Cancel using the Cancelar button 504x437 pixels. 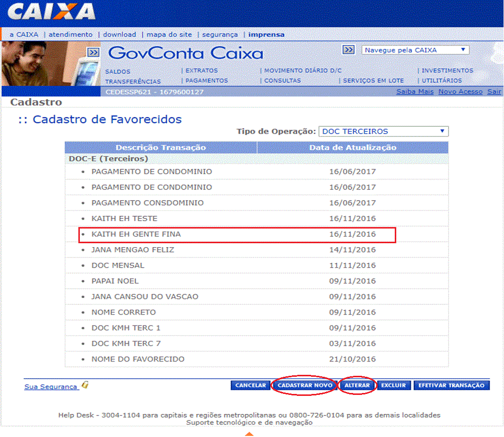[250, 386]
